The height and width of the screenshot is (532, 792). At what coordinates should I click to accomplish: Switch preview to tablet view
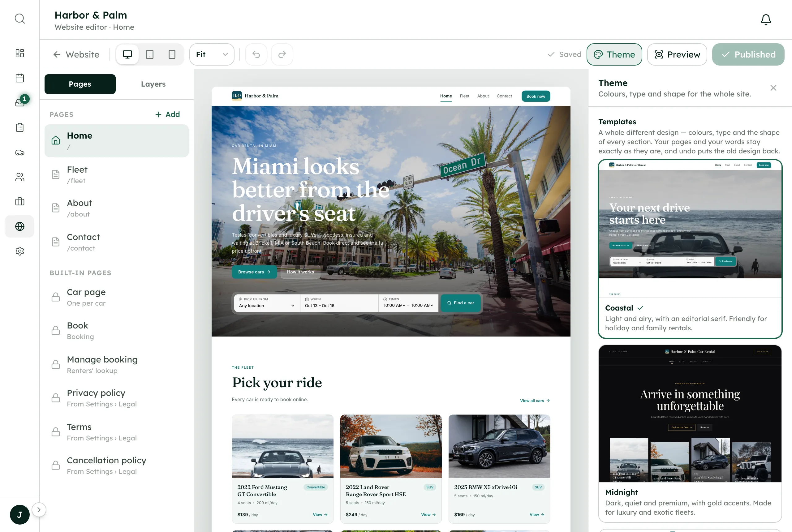click(150, 54)
